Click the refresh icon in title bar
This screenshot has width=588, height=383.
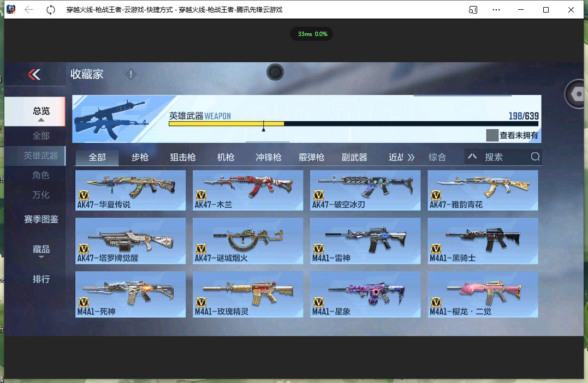click(51, 10)
